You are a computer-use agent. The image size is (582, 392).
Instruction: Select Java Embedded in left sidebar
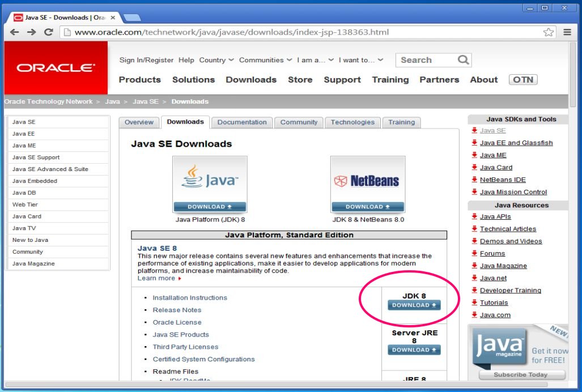click(x=58, y=181)
